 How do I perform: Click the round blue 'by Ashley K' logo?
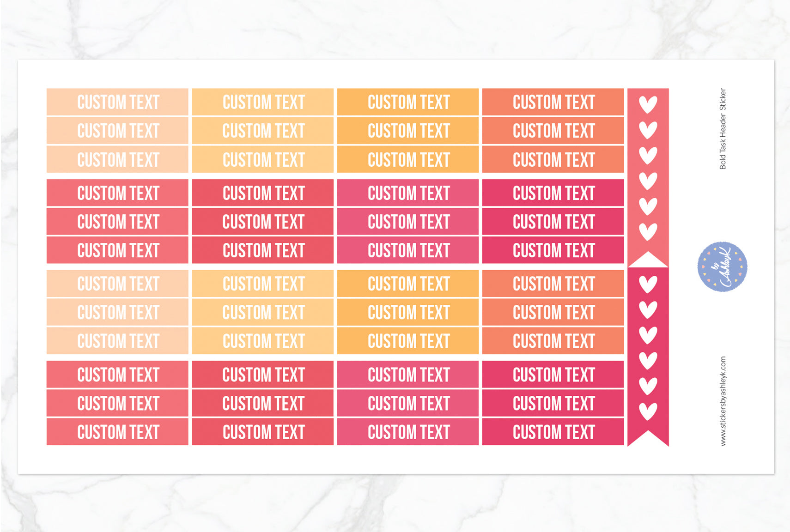pyautogui.click(x=722, y=266)
